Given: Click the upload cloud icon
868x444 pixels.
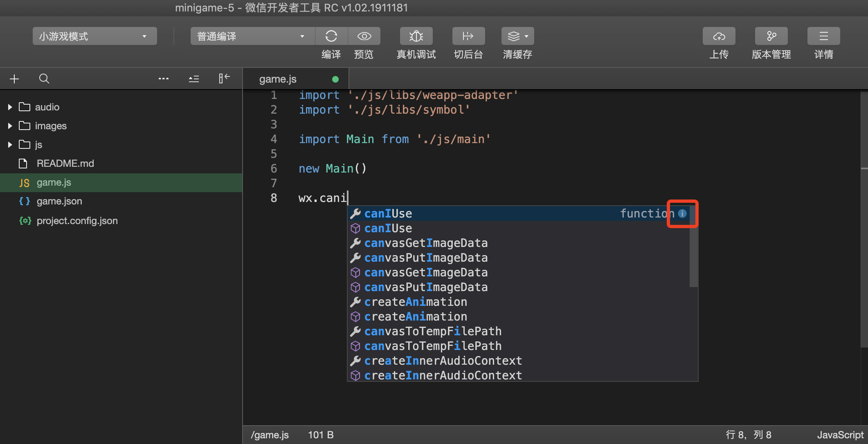Looking at the screenshot, I should (719, 36).
